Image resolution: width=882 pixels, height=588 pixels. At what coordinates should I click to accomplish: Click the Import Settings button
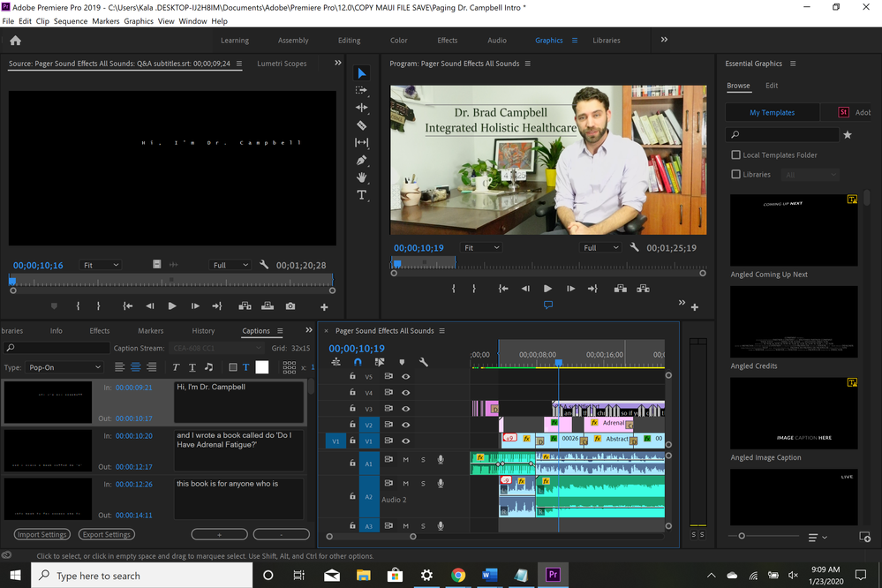click(x=42, y=534)
